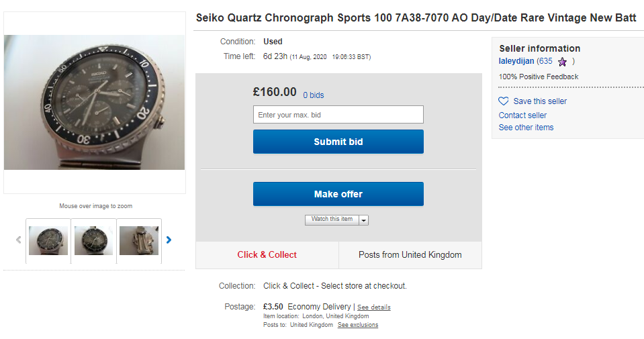Select the third thumbnail image

pos(139,240)
